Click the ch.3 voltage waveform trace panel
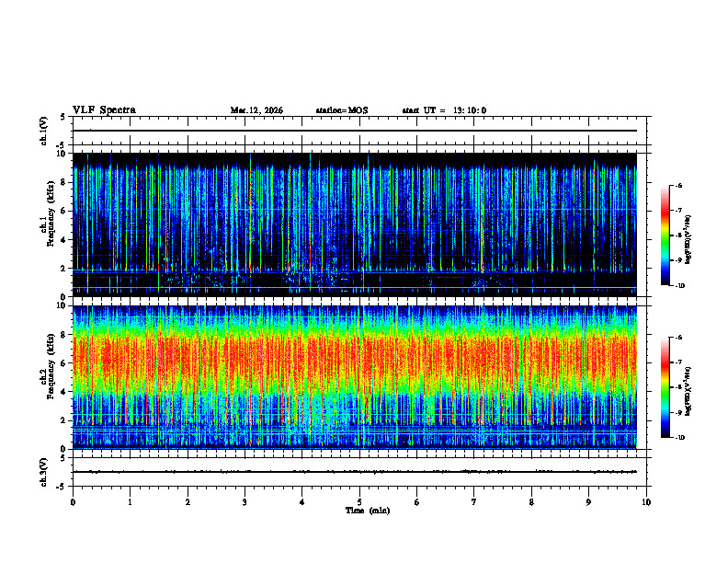Viewport: 728px width, 563px height. [361, 472]
